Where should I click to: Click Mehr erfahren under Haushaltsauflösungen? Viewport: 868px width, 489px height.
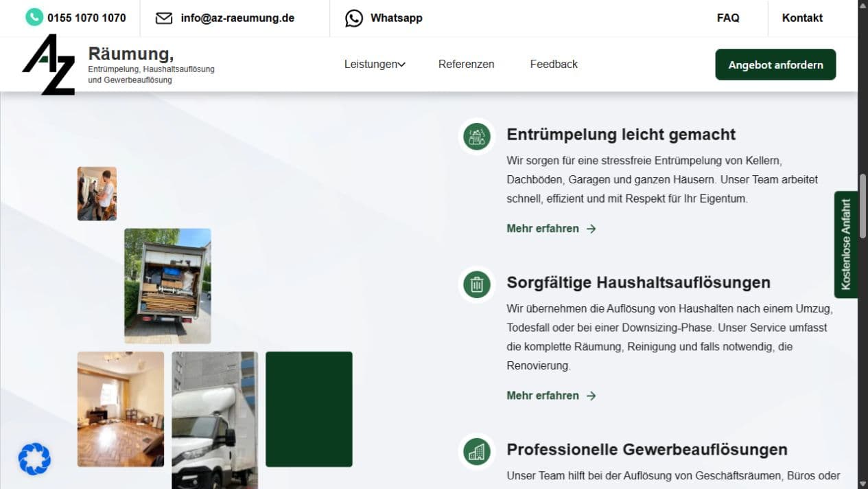543,396
